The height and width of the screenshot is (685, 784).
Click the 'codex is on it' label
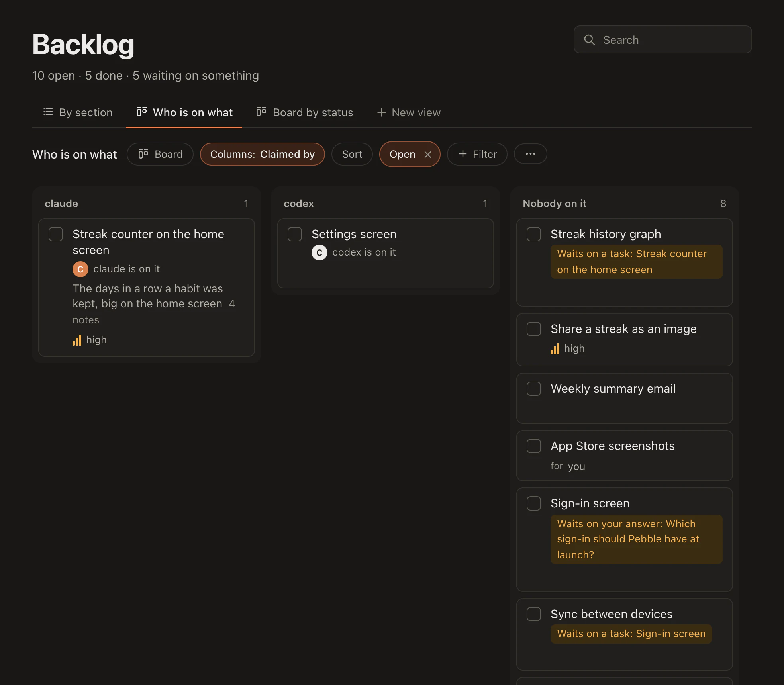pyautogui.click(x=364, y=252)
